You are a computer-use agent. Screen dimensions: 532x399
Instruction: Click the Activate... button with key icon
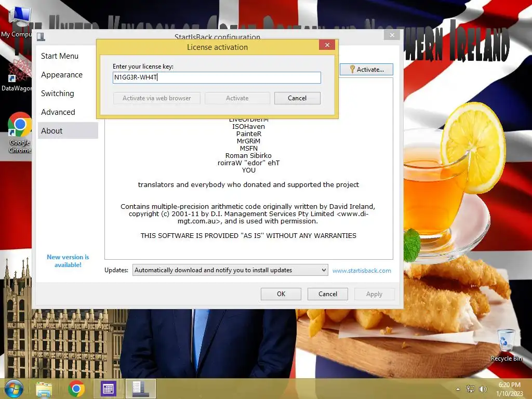366,69
